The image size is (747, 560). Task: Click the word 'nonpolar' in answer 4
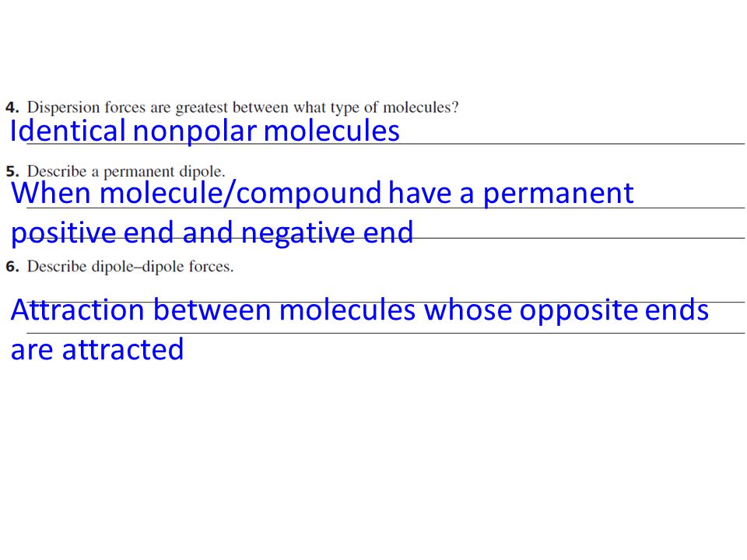[195, 132]
